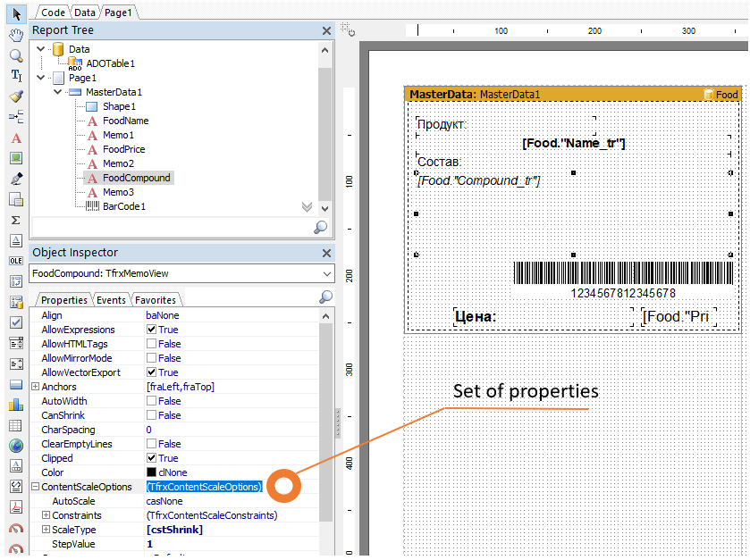The width and height of the screenshot is (750, 560).
Task: Insert a Picture object from the toolbar
Action: coord(16,159)
